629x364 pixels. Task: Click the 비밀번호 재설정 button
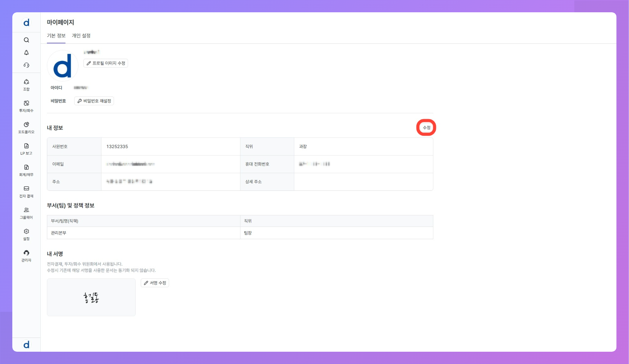(94, 101)
